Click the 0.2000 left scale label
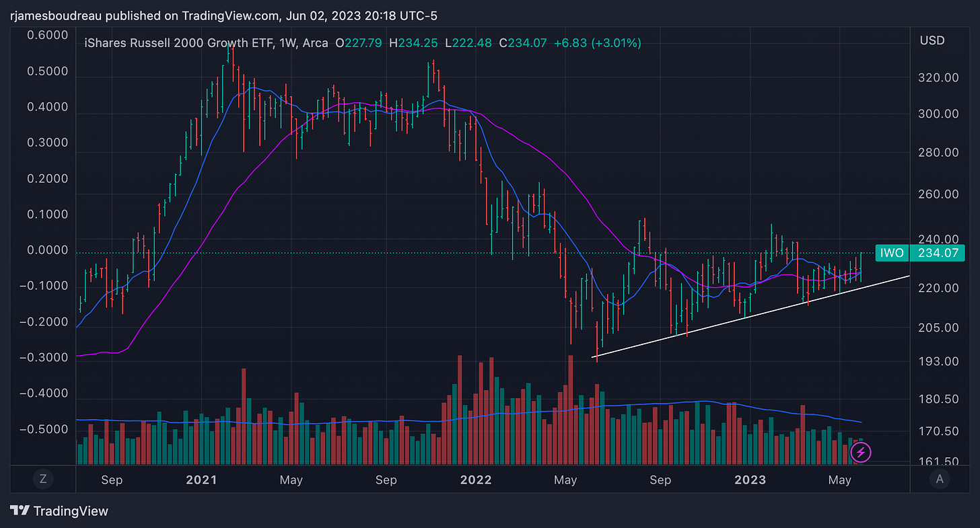 click(48, 179)
